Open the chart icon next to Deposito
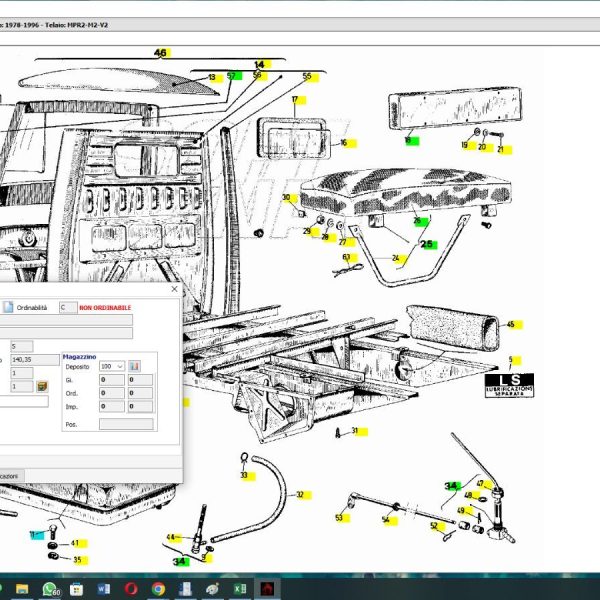The height and width of the screenshot is (600, 600). pos(135,366)
